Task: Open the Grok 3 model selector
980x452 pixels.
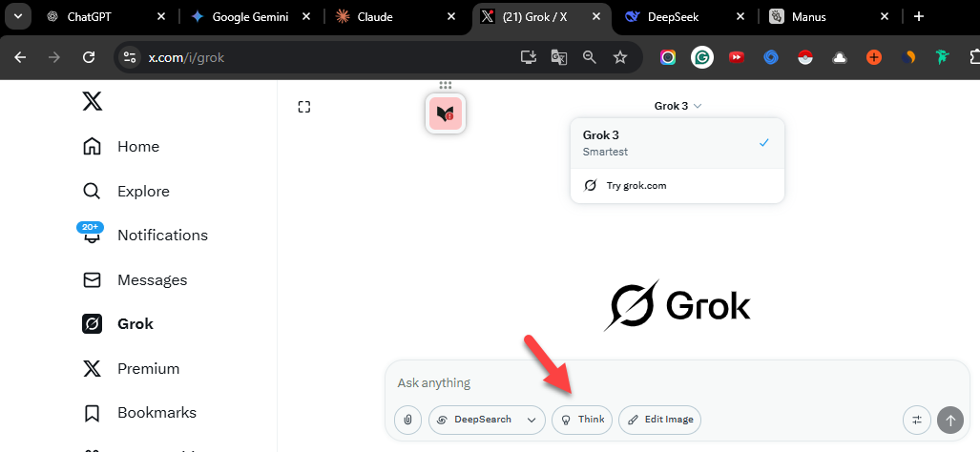Action: [x=678, y=106]
